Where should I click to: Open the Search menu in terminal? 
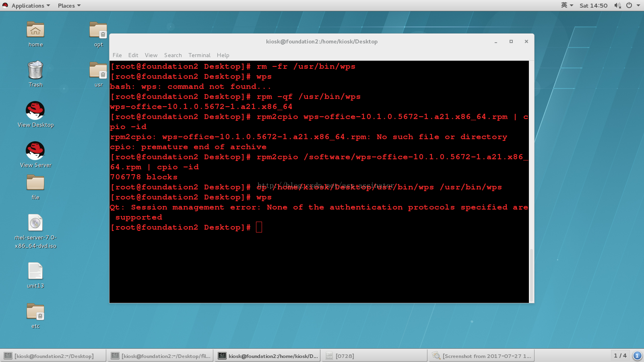173,55
